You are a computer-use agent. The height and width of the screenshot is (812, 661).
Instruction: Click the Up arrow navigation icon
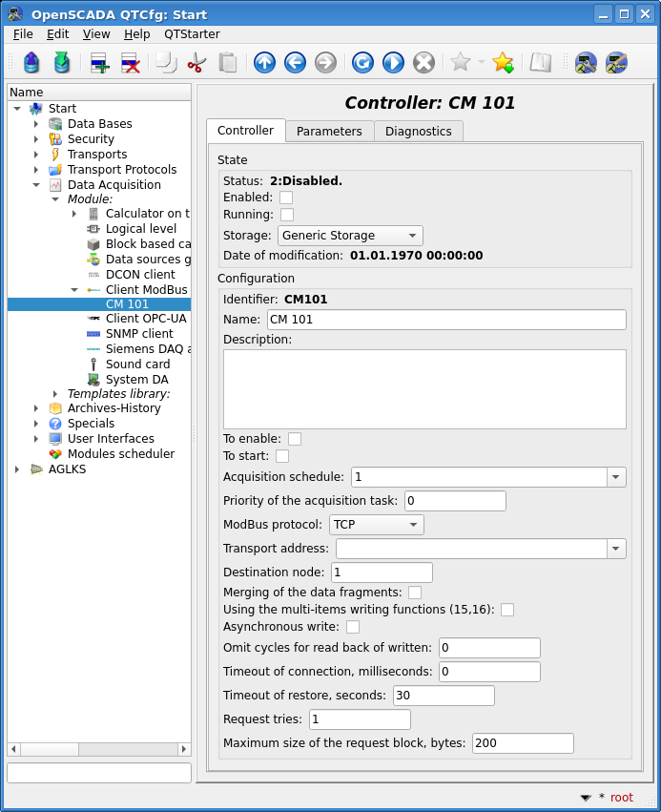pos(264,63)
